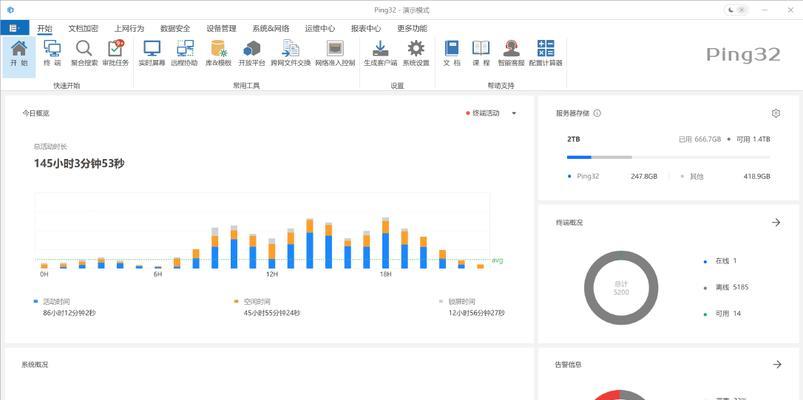Click the 活动时间 legend entry
The image size is (803, 400).
point(56,302)
